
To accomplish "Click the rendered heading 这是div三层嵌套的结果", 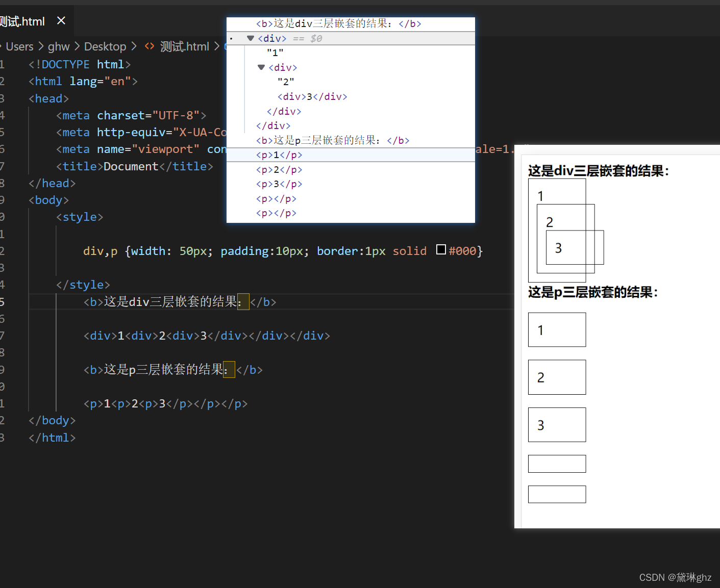I will tap(599, 171).
